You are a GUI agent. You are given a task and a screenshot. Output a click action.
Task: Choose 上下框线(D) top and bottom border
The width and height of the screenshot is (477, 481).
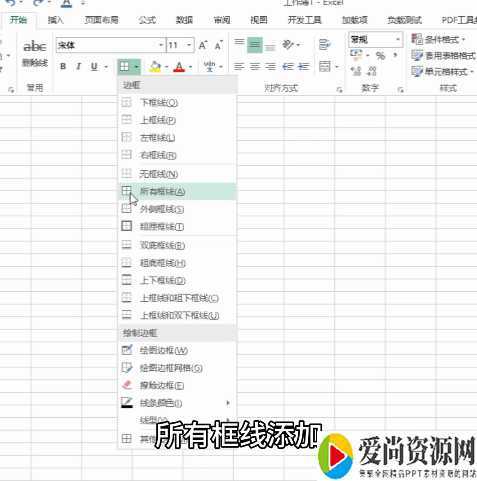(177, 280)
